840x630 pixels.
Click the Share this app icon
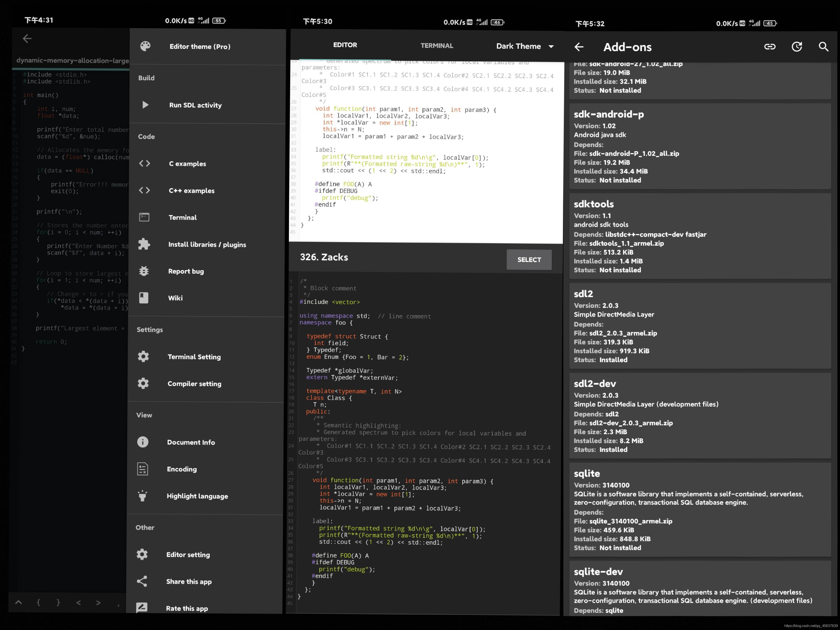coord(142,581)
